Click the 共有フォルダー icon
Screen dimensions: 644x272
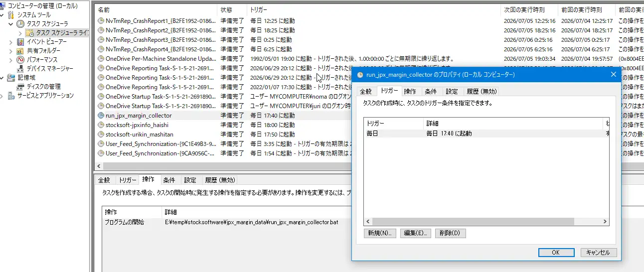(x=20, y=51)
